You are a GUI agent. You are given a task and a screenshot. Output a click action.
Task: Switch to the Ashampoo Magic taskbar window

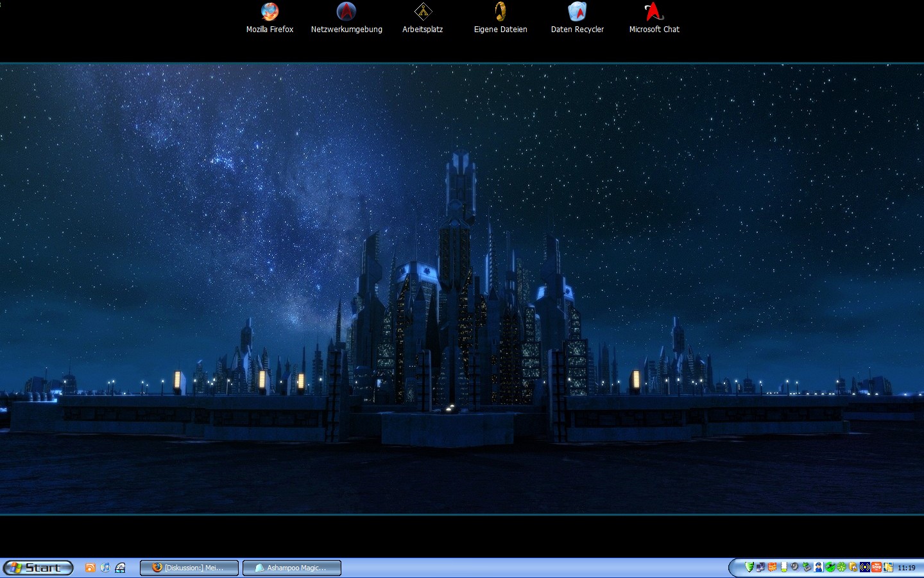[x=292, y=568]
